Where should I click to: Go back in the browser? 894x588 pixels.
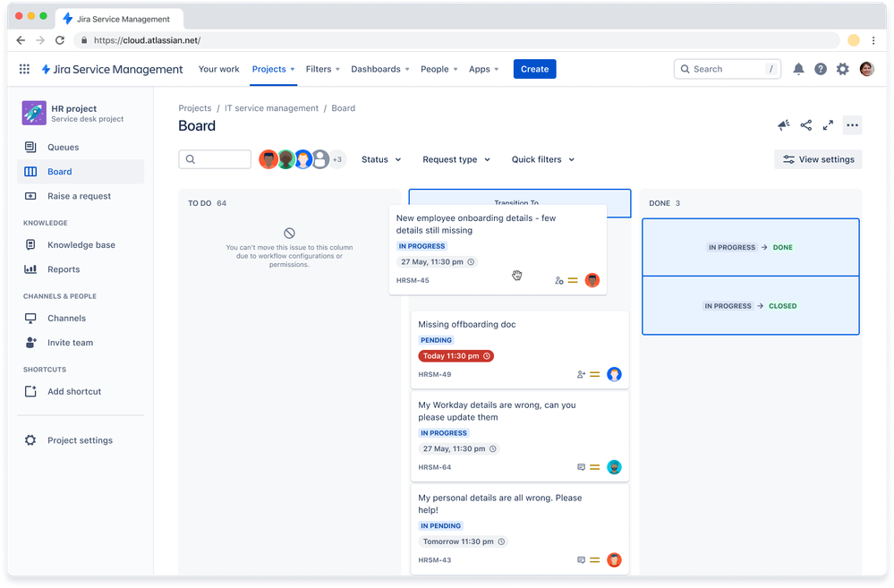click(21, 40)
